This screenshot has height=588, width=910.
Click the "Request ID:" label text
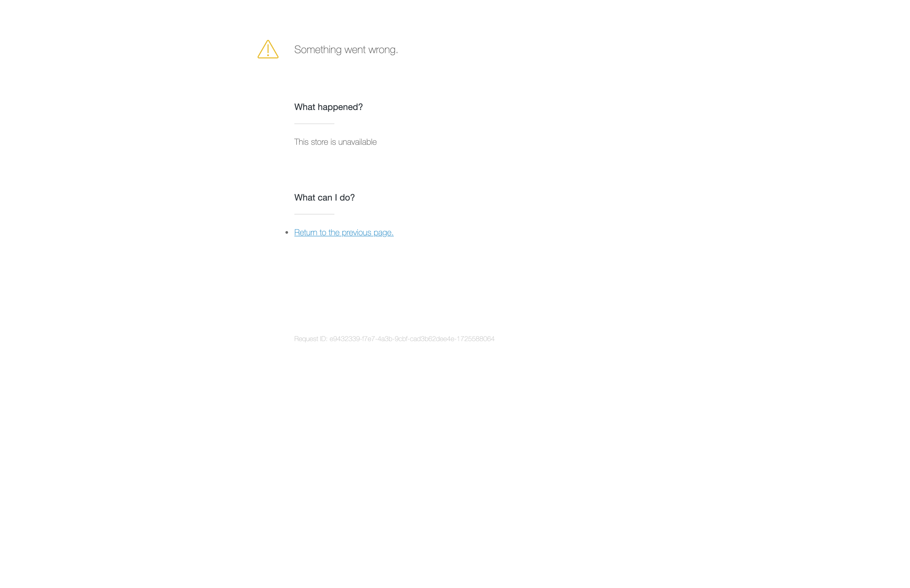(310, 339)
